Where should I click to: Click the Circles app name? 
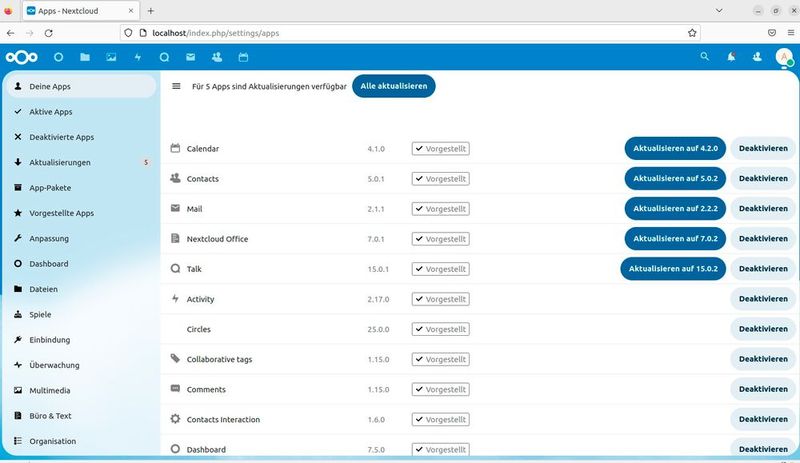click(x=198, y=329)
